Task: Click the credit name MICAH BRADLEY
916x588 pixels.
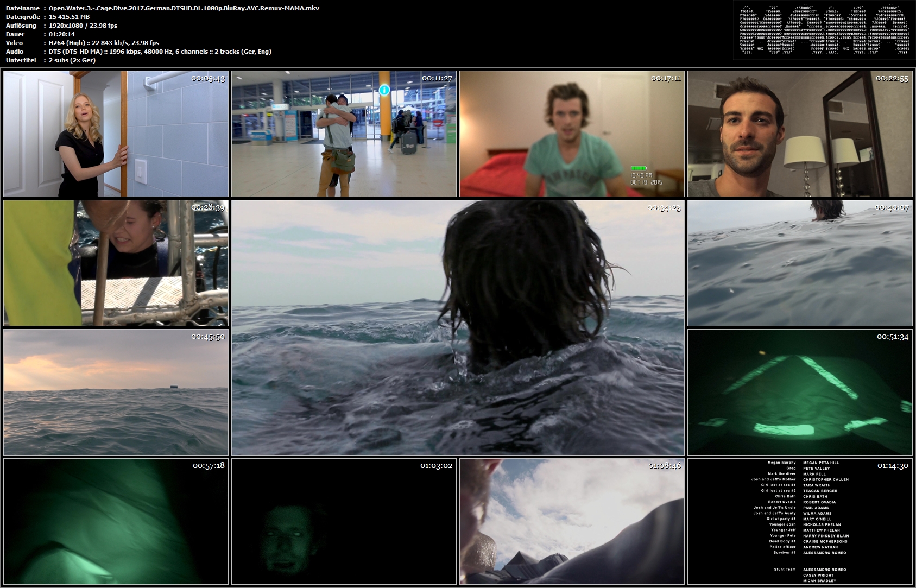Action: pos(819,581)
